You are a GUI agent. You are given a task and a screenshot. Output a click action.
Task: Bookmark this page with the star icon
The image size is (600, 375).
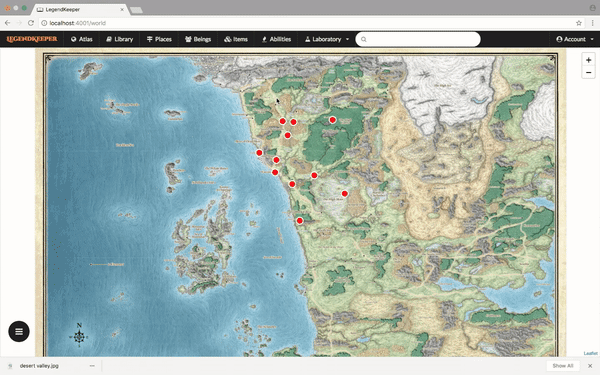click(579, 23)
